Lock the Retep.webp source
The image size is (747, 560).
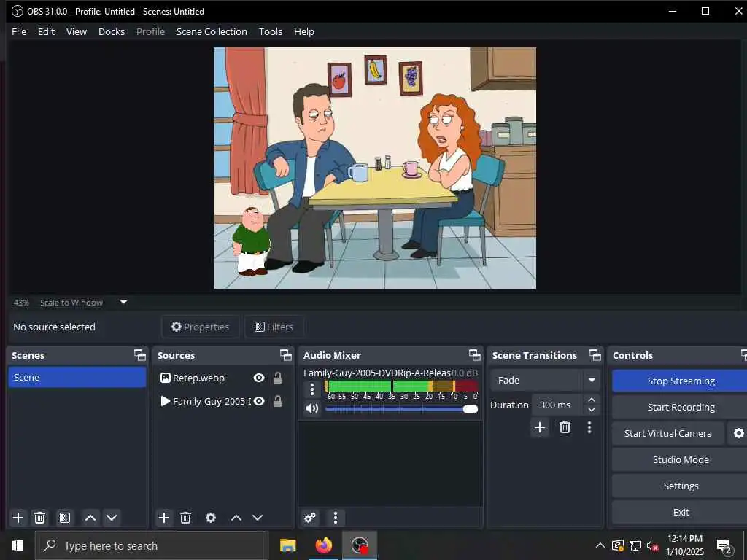point(278,378)
